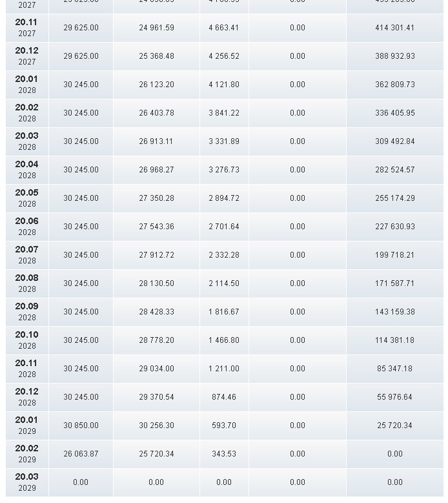The image size is (448, 503).
Task: Click the 343.53 interest cell
Action: (x=224, y=454)
